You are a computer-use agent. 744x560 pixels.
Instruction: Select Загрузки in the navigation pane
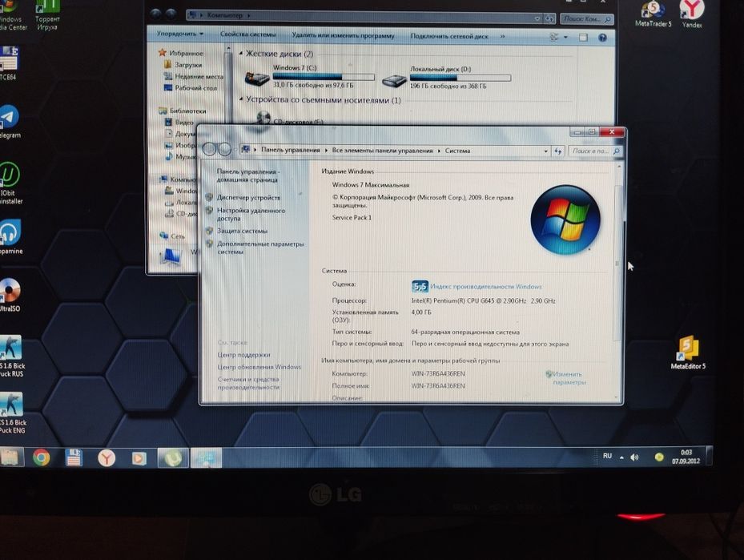click(x=188, y=65)
